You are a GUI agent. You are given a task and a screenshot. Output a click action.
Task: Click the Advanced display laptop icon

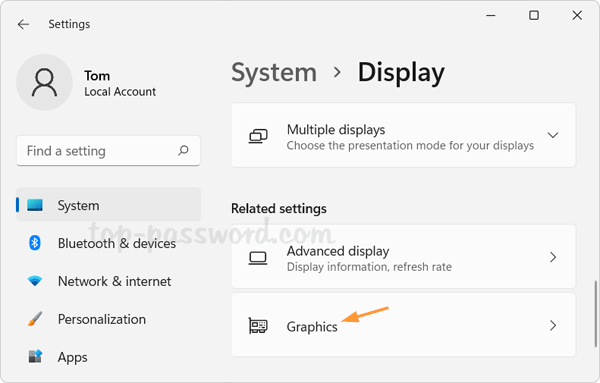click(x=258, y=258)
